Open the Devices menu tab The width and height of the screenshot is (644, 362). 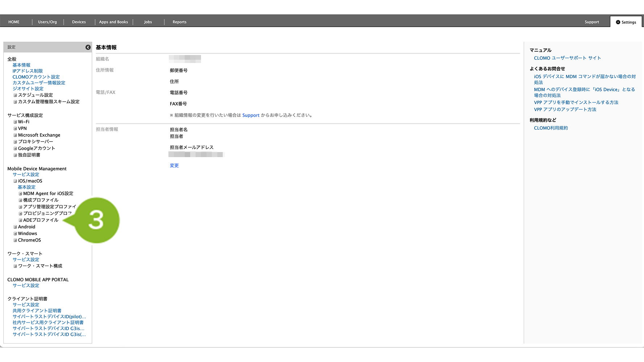(79, 22)
